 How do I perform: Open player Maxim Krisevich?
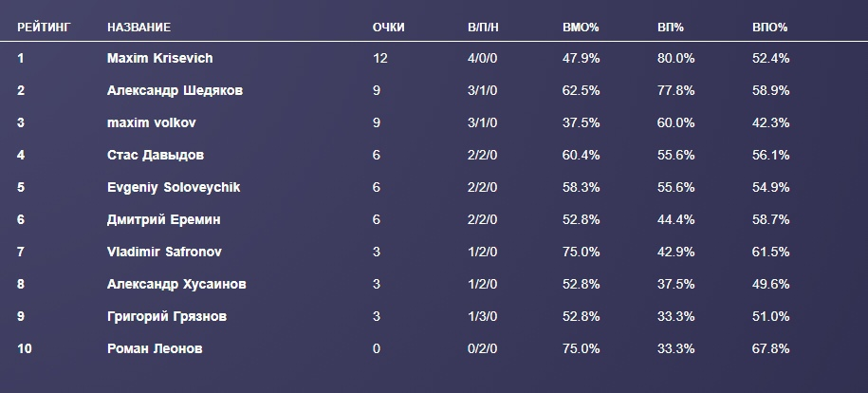(x=159, y=58)
